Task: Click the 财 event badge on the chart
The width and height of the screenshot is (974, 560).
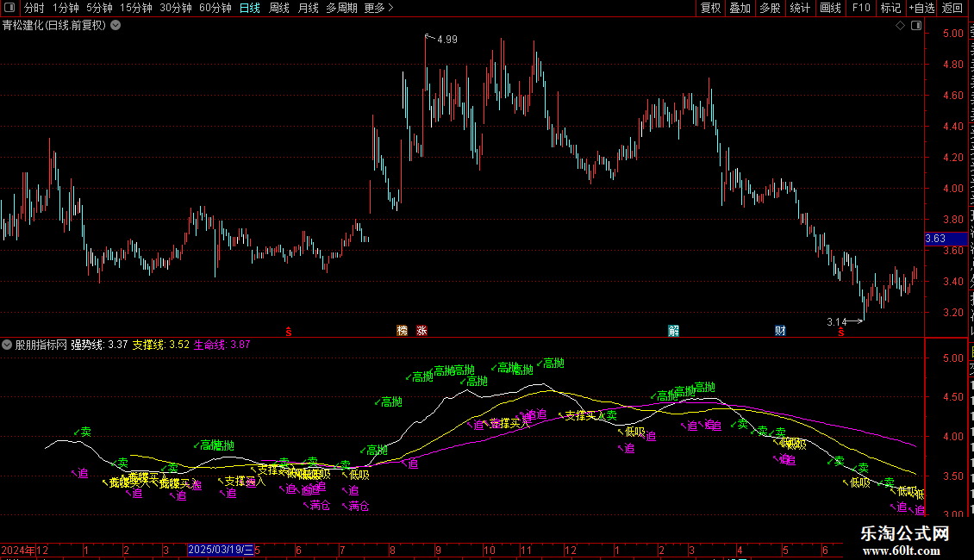Action: pyautogui.click(x=780, y=330)
